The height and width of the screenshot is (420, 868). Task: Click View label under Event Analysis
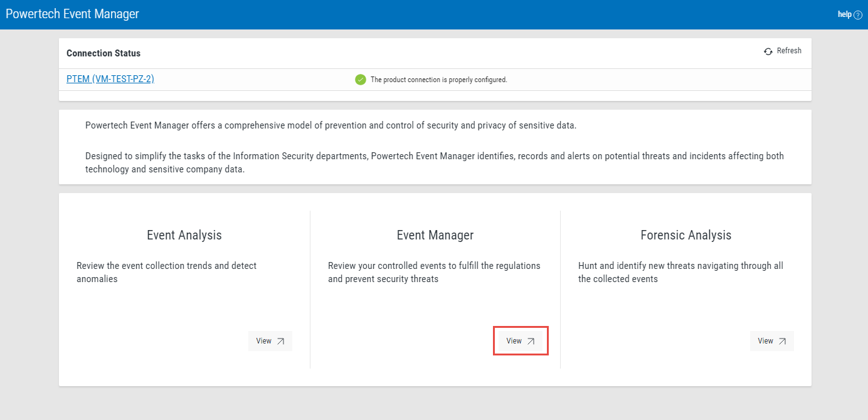point(263,341)
